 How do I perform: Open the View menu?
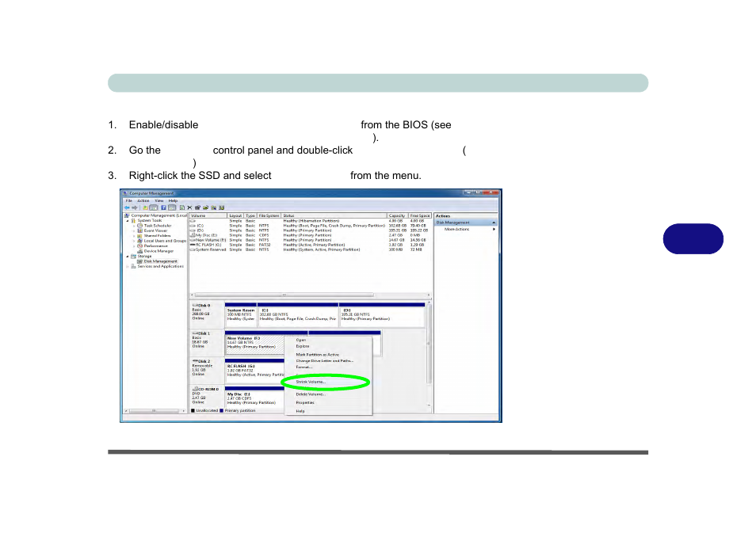pyautogui.click(x=159, y=200)
